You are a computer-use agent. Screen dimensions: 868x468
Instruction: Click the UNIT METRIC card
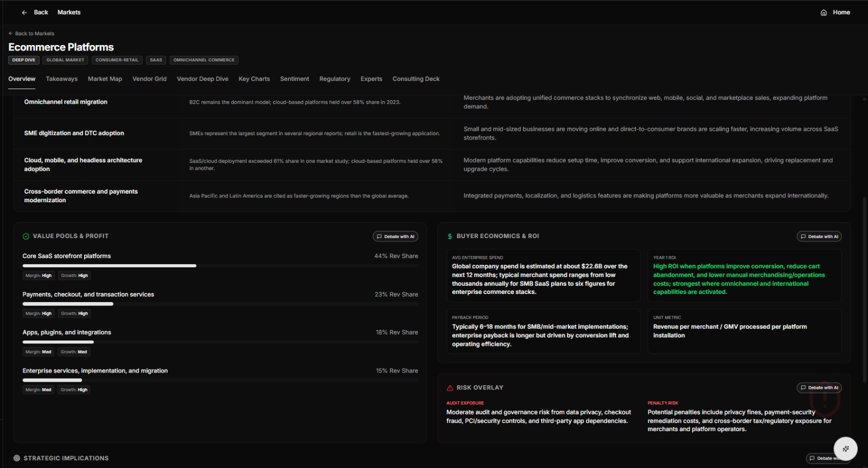pyautogui.click(x=744, y=331)
